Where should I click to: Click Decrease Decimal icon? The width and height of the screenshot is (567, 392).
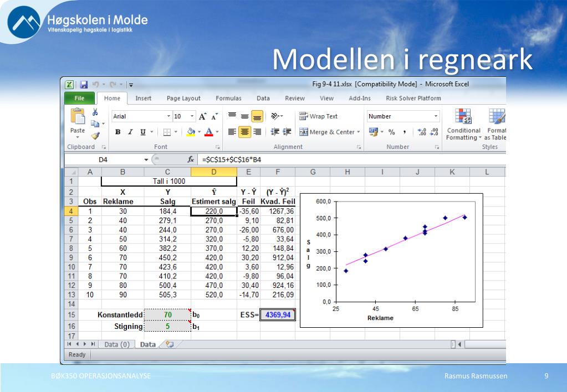(435, 132)
